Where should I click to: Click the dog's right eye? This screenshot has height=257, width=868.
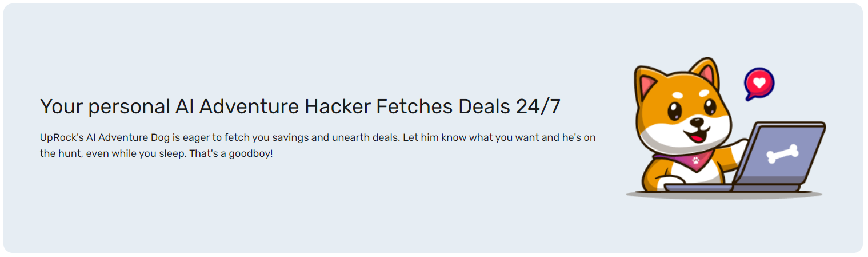click(710, 106)
